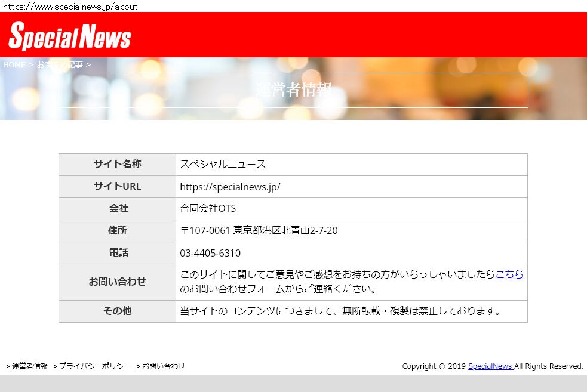Click the 運営者情報 page heading banner
Screen dimensions: 587x392
click(293, 90)
